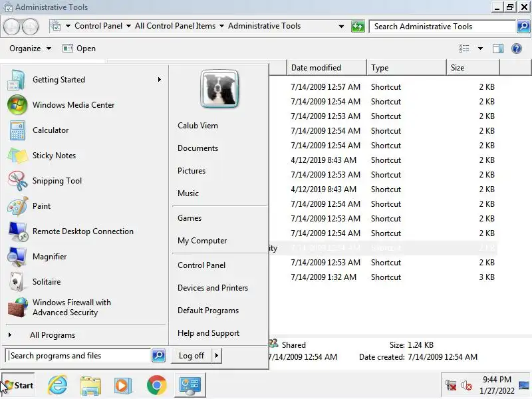532x399 pixels.
Task: Expand the All Control Panel Items breadcrumb arrow
Action: point(221,26)
